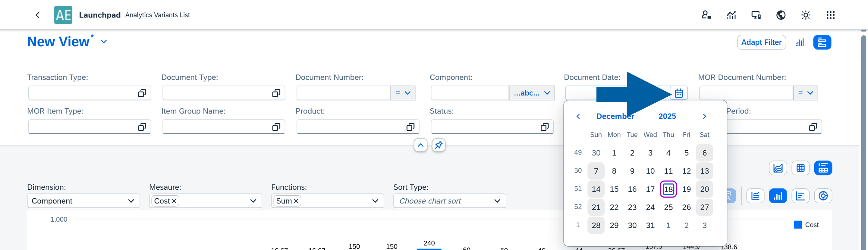
Task: Click the Adapt Filter button
Action: pos(761,42)
